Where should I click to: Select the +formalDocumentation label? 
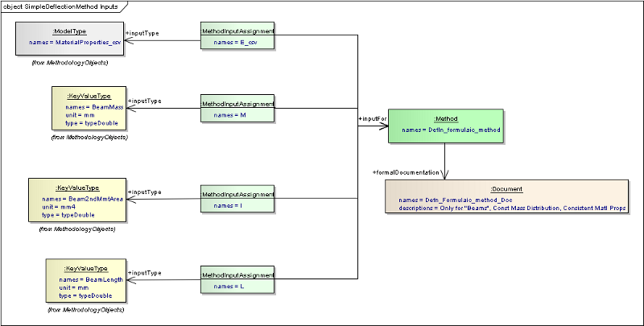coord(406,172)
